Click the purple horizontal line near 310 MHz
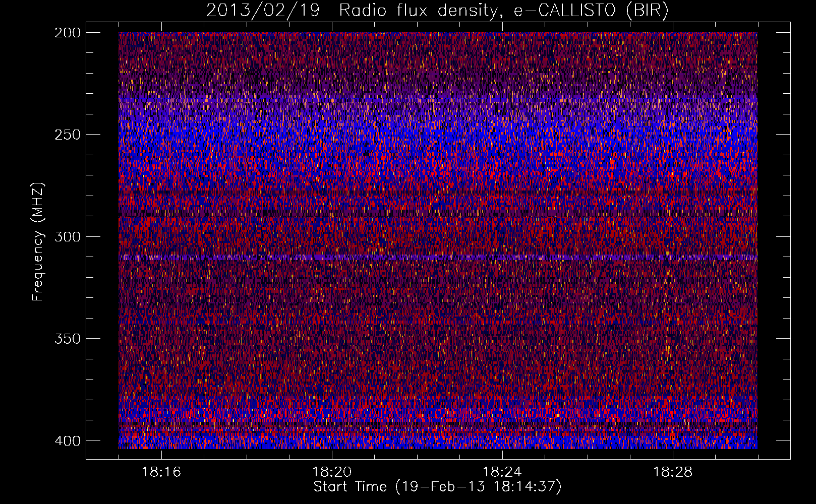The width and height of the screenshot is (816, 504). pyautogui.click(x=438, y=258)
